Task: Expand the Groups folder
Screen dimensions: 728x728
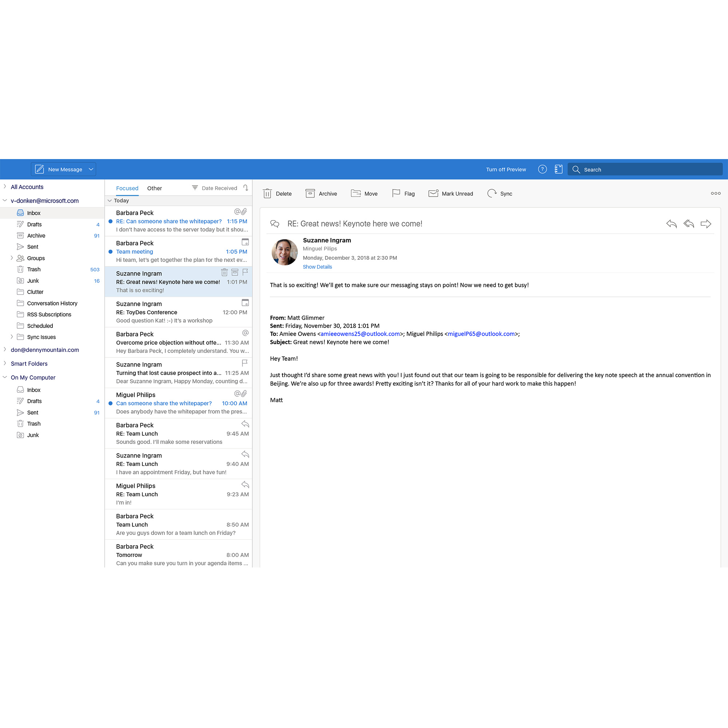Action: (12, 258)
